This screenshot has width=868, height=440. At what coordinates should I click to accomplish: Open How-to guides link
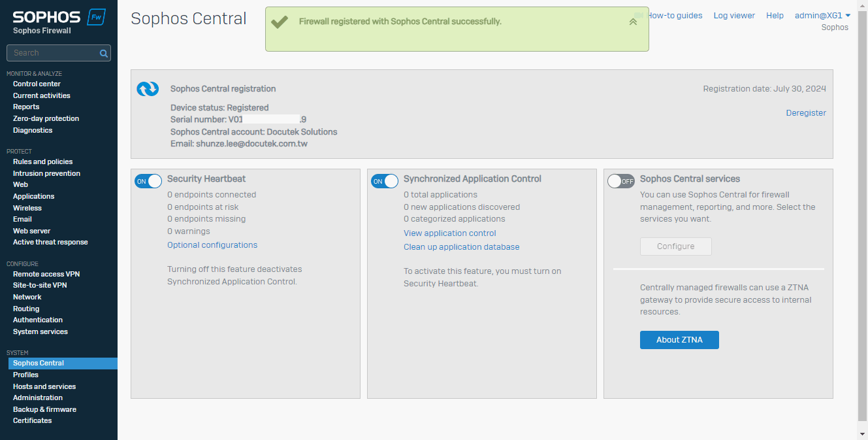(x=675, y=16)
